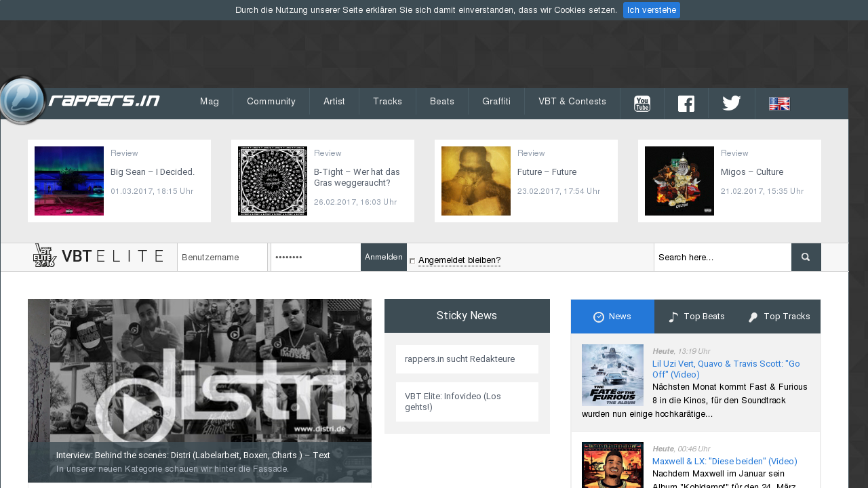The height and width of the screenshot is (488, 868).
Task: Open Big Sean – I Decided. review
Action: 153,172
